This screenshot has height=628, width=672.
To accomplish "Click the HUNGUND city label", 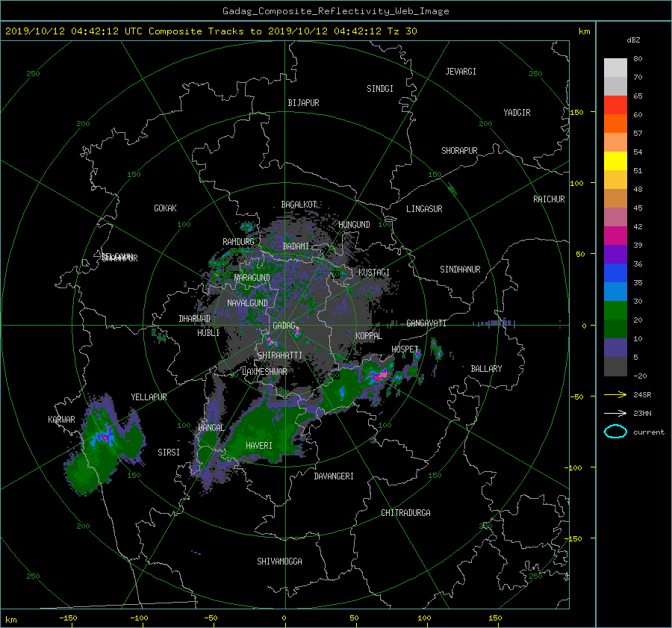I will [354, 225].
